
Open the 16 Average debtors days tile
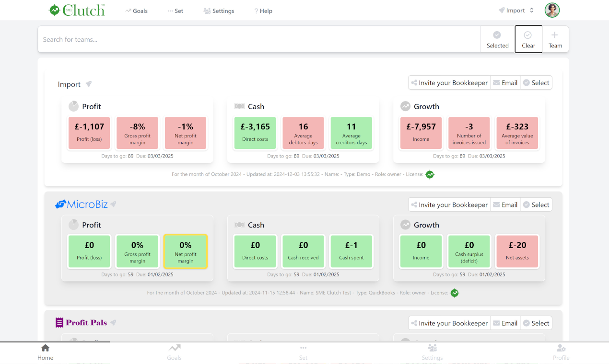303,133
